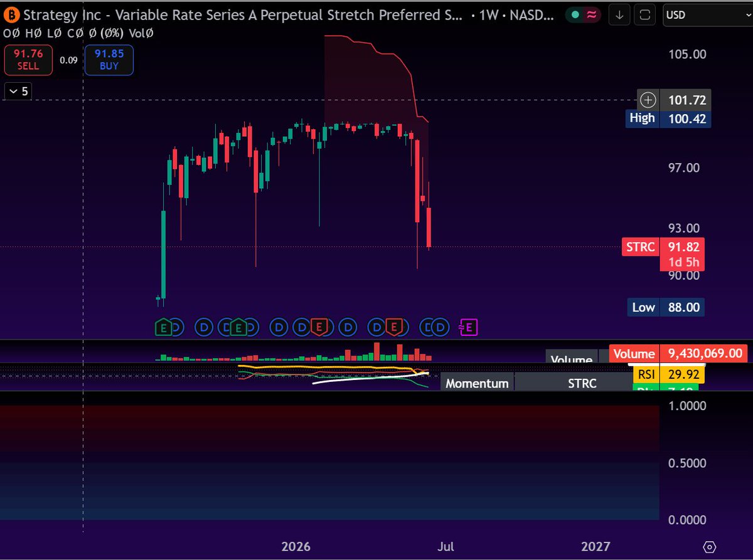The image size is (753, 560).
Task: Click the green market status dot
Action: tap(576, 15)
